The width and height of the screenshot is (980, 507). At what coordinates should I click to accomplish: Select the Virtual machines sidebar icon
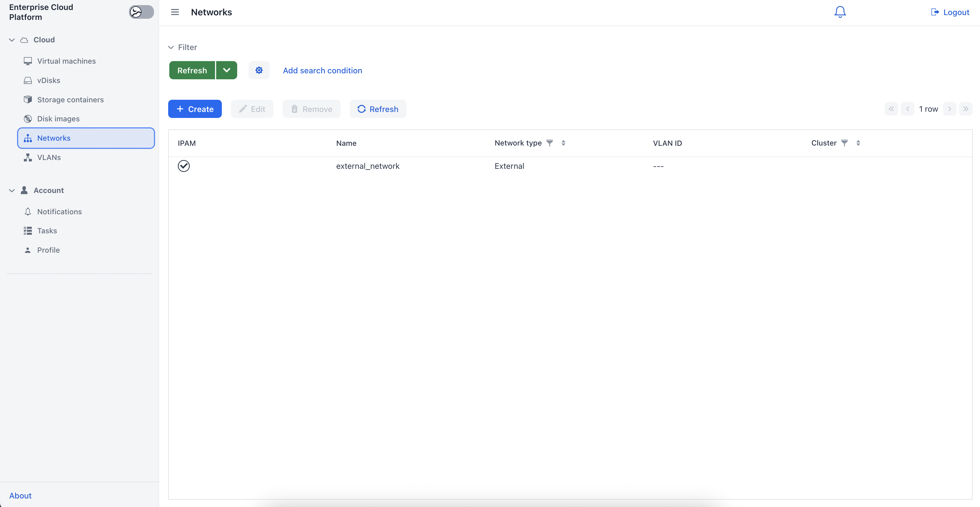tap(28, 61)
